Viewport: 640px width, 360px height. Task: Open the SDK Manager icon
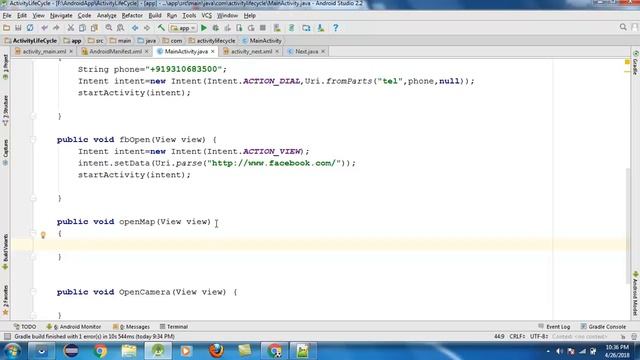pyautogui.click(x=321, y=28)
